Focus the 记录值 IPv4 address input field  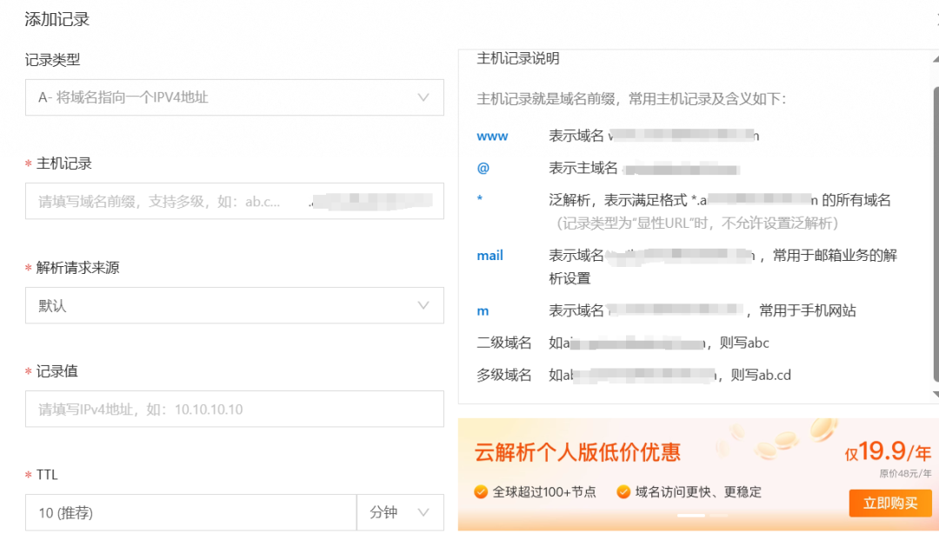pyautogui.click(x=234, y=409)
